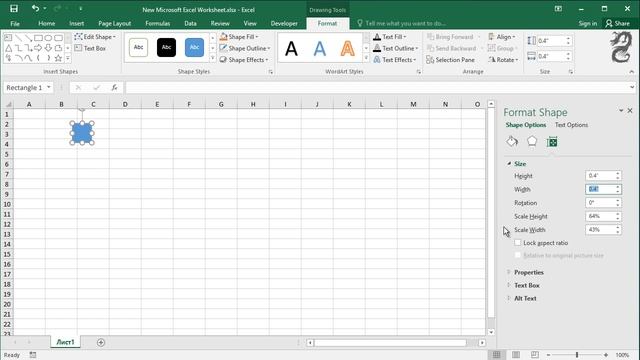The width and height of the screenshot is (640, 360).
Task: Select column D header
Action: [125, 104]
